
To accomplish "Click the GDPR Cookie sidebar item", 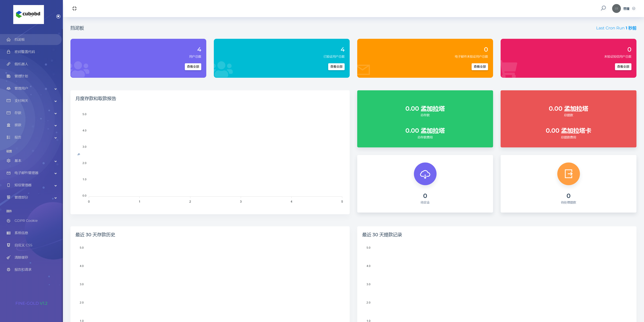I will coord(26,221).
